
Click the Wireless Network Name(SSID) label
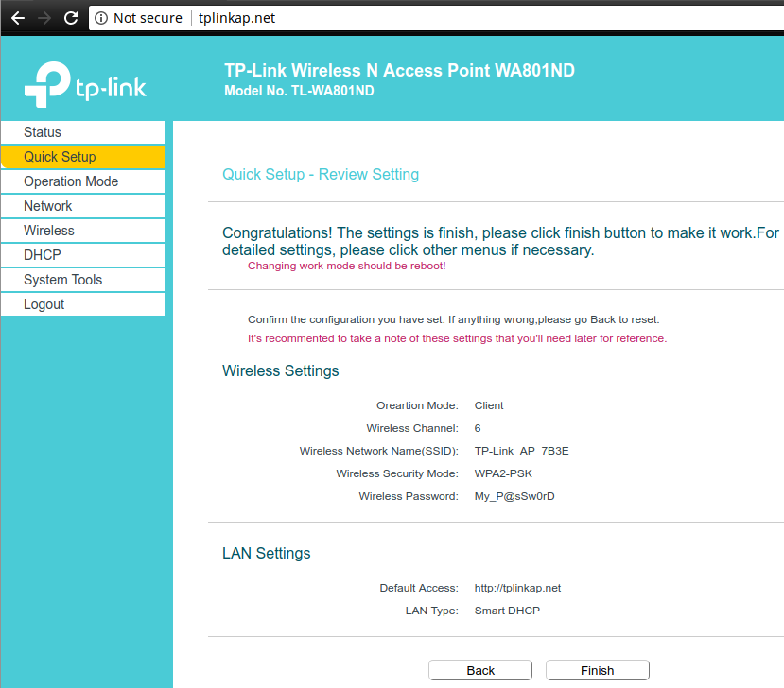tap(378, 451)
